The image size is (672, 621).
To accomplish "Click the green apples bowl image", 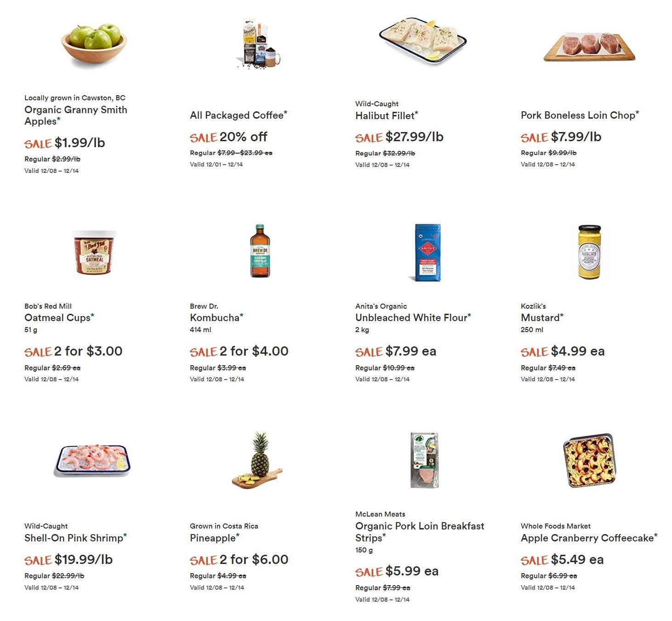I will (x=94, y=43).
